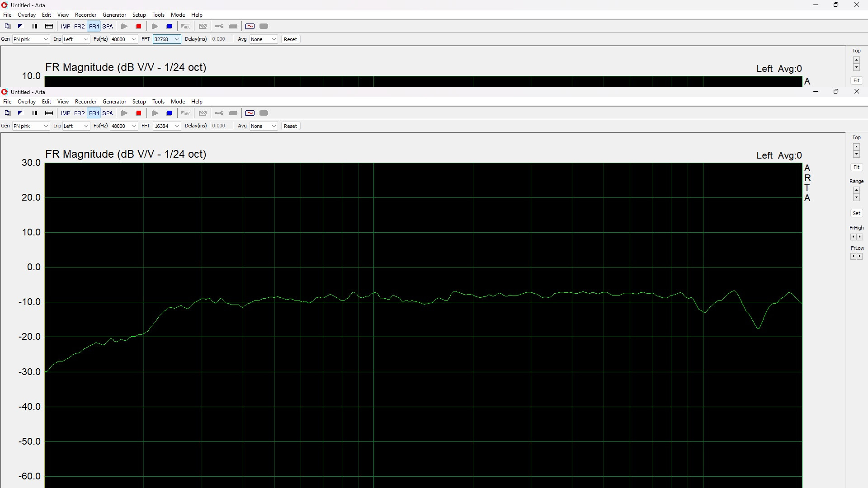Click blue stop generator icon in lower toolbar
Image resolution: width=868 pixels, height=488 pixels.
point(170,113)
